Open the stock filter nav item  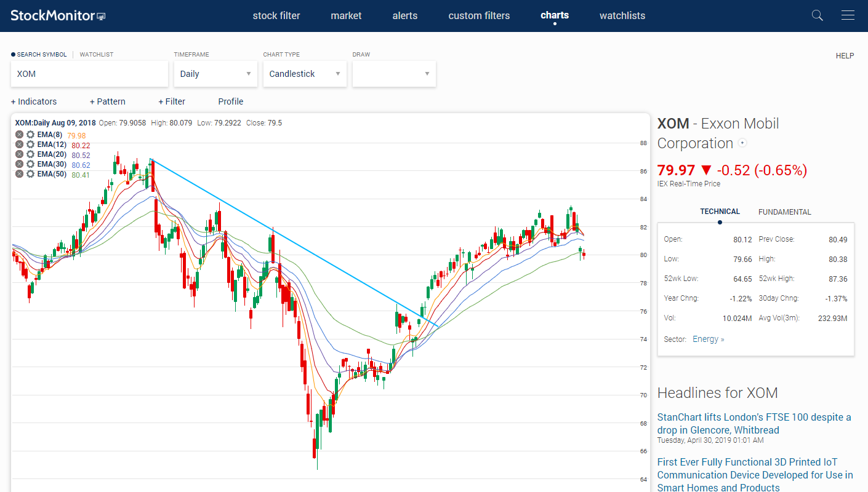(x=276, y=16)
